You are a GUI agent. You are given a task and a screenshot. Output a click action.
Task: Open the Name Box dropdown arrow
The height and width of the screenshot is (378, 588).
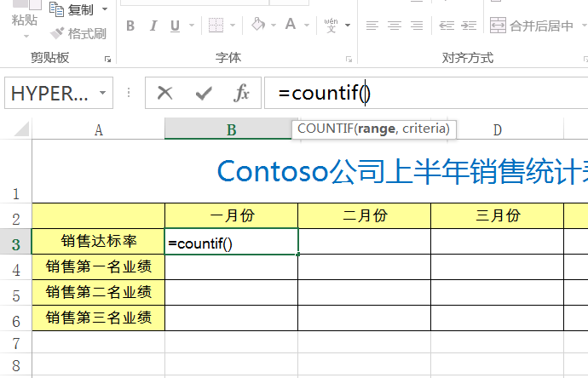103,93
